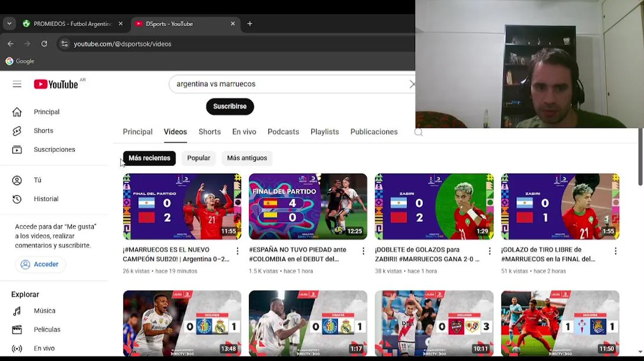Screen dimensions: 644x361
Task: Play Getafe vs Real Madrid 1:17 thumbnail
Action: [x=308, y=323]
